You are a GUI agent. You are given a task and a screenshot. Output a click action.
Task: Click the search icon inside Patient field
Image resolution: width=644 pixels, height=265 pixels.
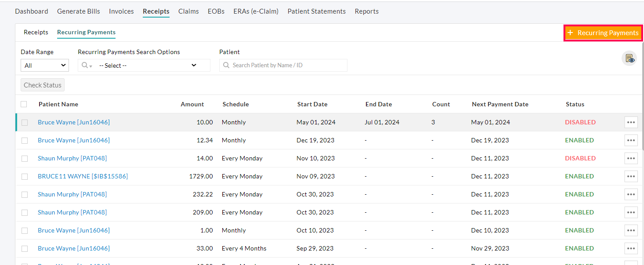[x=226, y=65]
